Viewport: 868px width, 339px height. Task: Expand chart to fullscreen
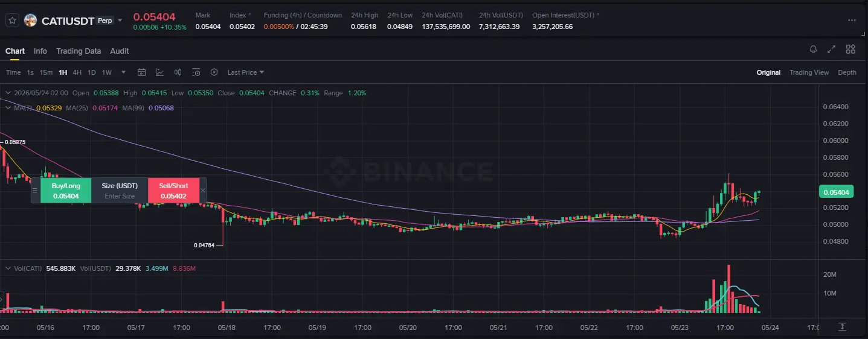pyautogui.click(x=832, y=49)
